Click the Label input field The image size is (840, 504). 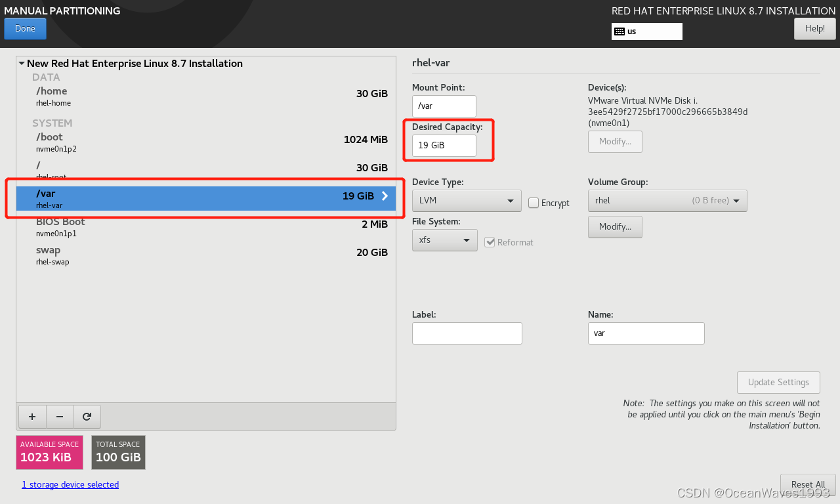pos(467,333)
